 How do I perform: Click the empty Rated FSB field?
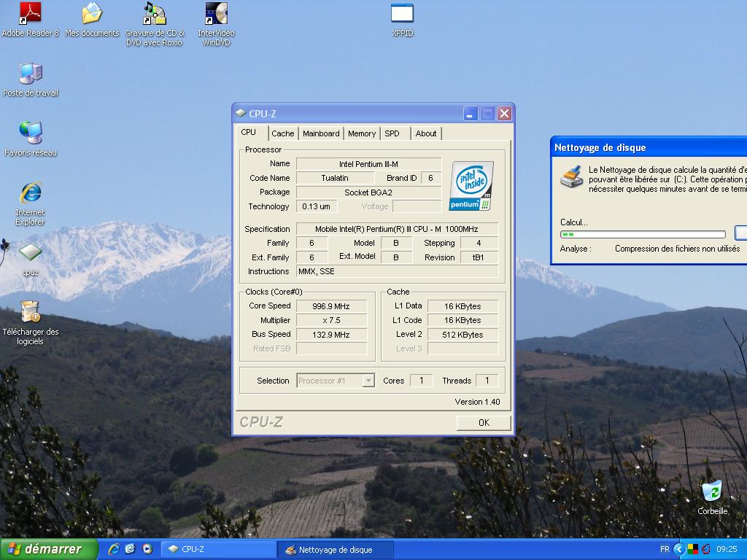pos(331,349)
